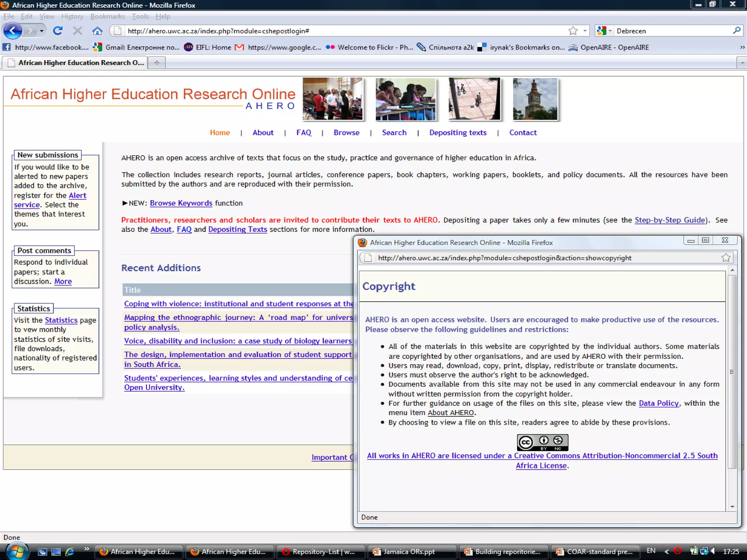Open new tab with plus button
The image size is (747, 560).
pyautogui.click(x=157, y=63)
